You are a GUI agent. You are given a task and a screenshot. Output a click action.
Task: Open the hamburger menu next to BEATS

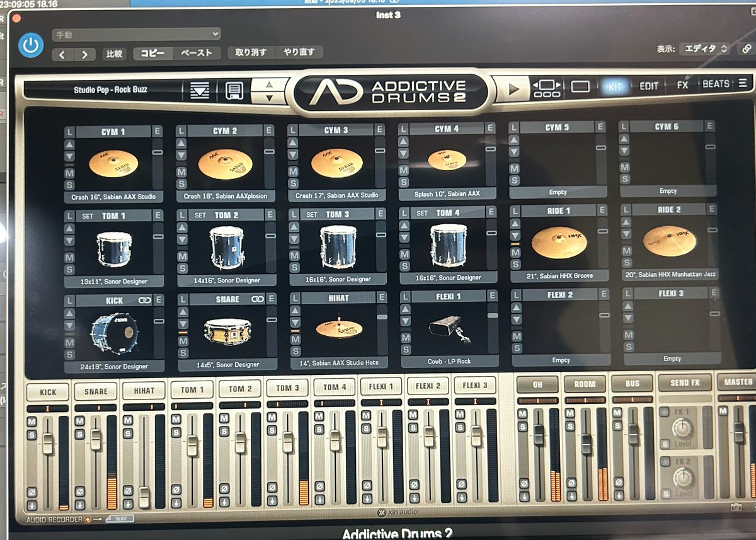pos(743,84)
